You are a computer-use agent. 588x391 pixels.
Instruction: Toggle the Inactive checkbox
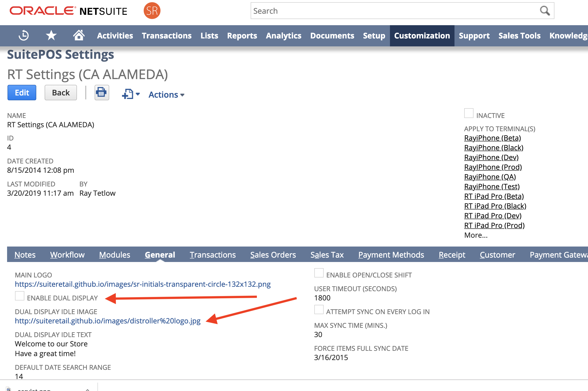click(x=468, y=113)
